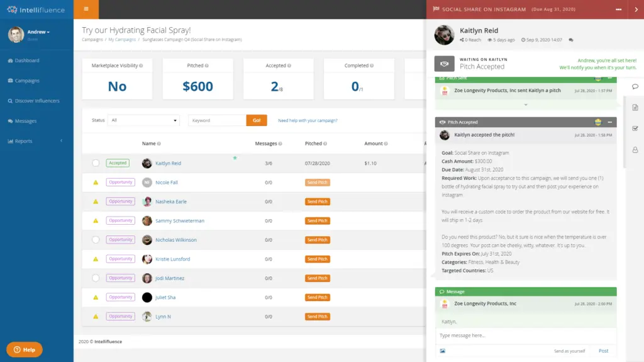Screen dimensions: 644x362
Task: Click the Post link to send message
Action: click(x=603, y=351)
